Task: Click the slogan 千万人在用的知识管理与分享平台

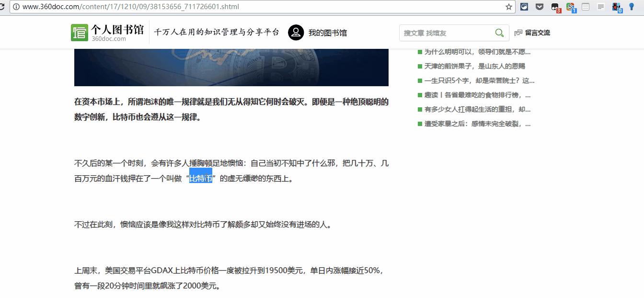Action: tap(217, 32)
